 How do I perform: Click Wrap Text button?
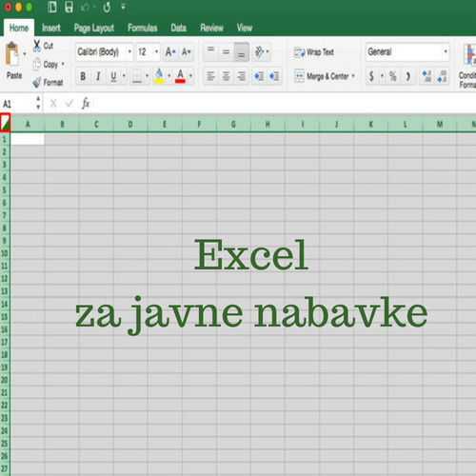point(313,52)
